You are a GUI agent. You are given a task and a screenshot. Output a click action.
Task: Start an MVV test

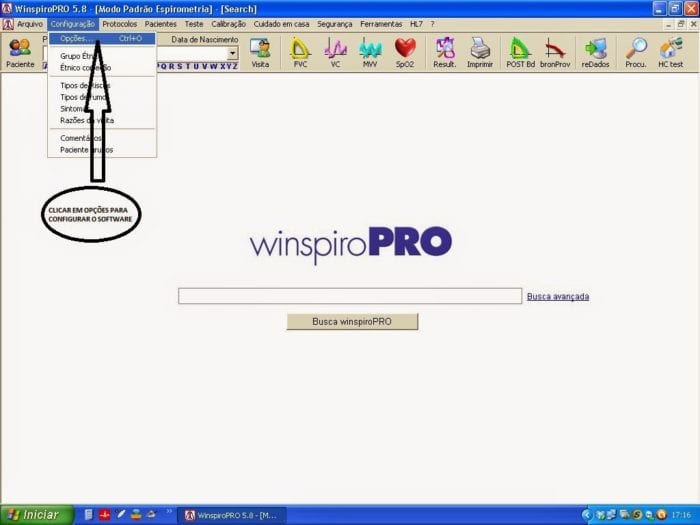[370, 53]
